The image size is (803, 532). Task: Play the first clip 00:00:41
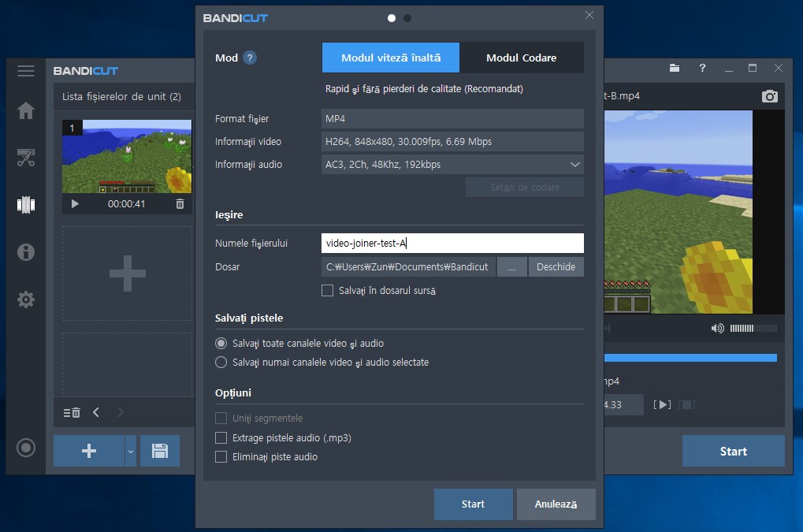[75, 204]
